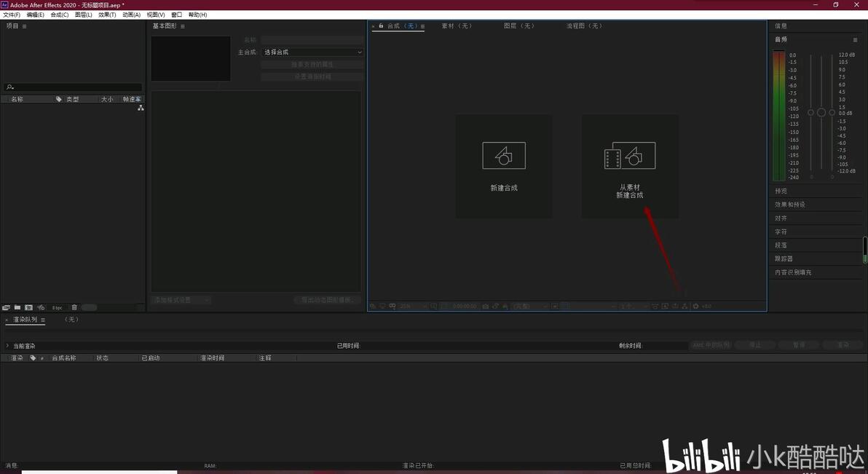
Task: Open the 25% magnification dropdown in viewer
Action: tap(414, 307)
